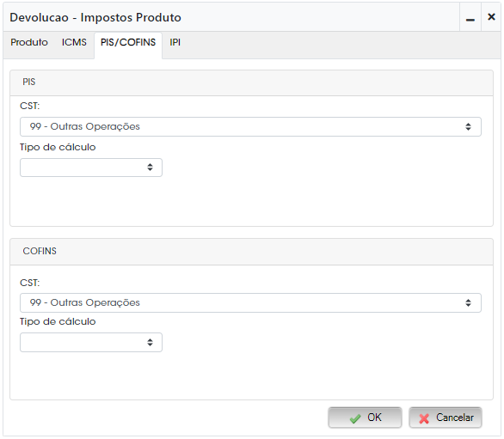The width and height of the screenshot is (504, 439).
Task: Open the ICMS tab
Action: coord(74,42)
